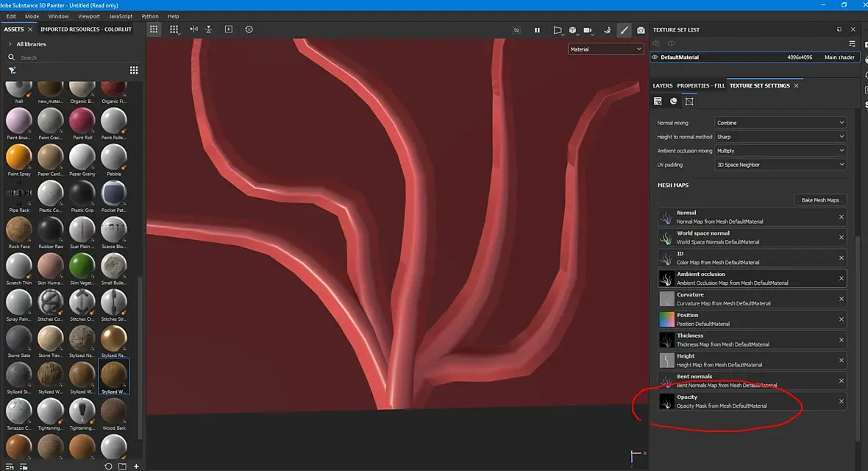Open the asset filter funnel icon

(x=13, y=71)
